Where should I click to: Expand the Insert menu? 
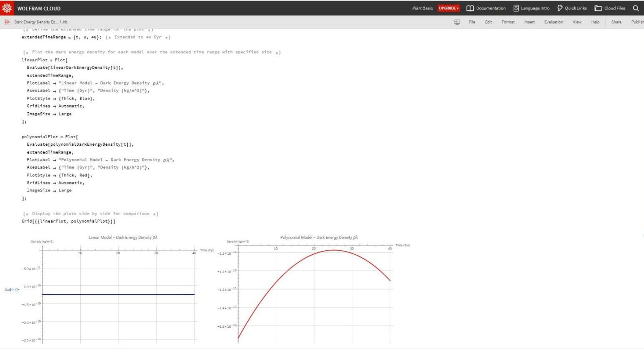point(529,22)
